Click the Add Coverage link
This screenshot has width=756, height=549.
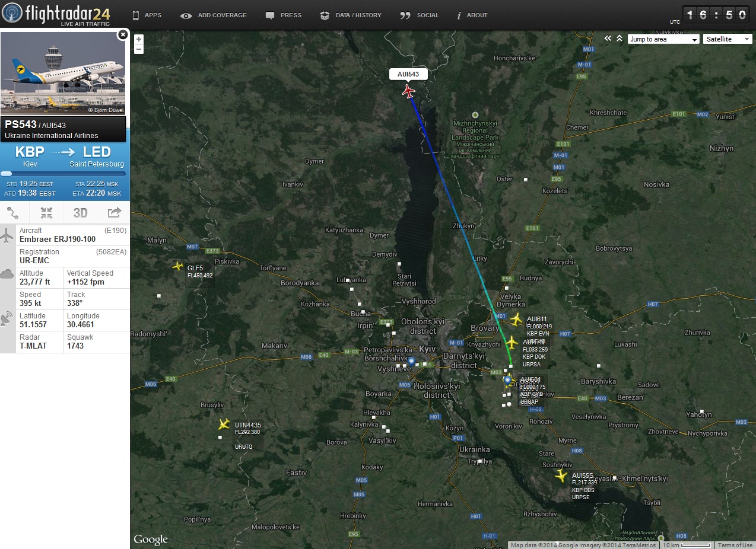pyautogui.click(x=214, y=15)
